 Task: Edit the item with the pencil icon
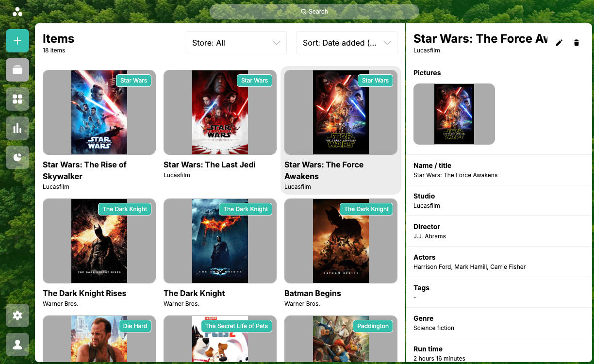pos(559,43)
